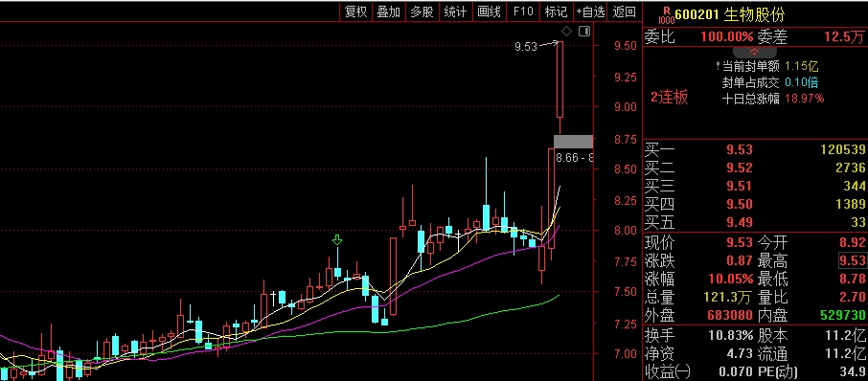Screen dimensions: 868x381
Task: Select the 画线 drawing tool
Action: click(x=489, y=11)
